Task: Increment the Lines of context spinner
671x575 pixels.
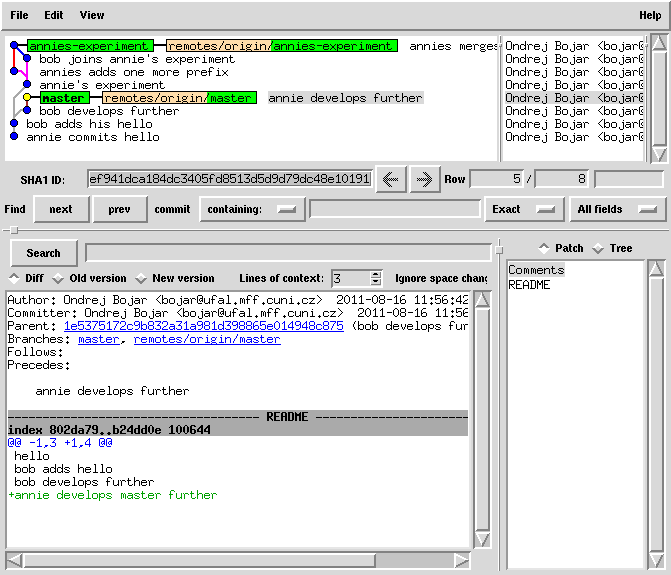Action: [x=376, y=274]
